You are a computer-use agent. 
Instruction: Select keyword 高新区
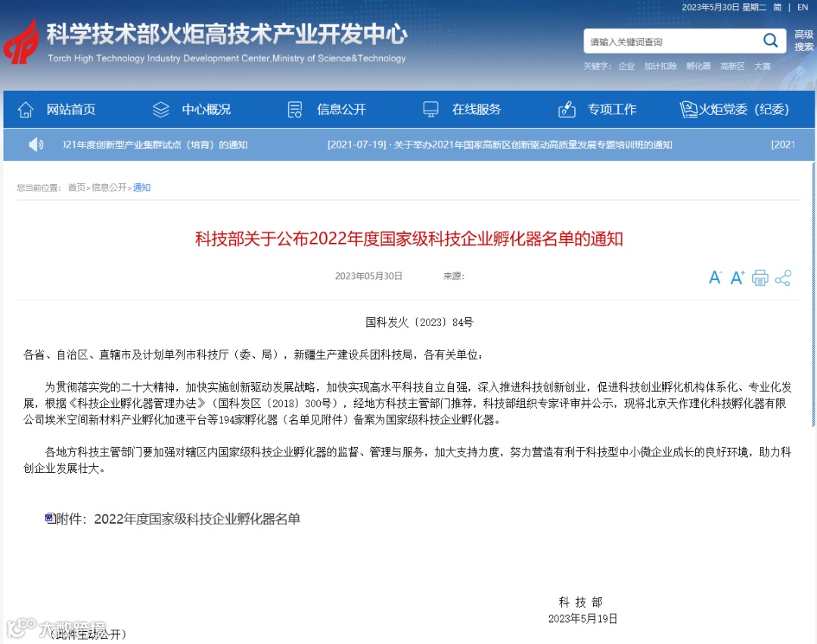click(732, 66)
